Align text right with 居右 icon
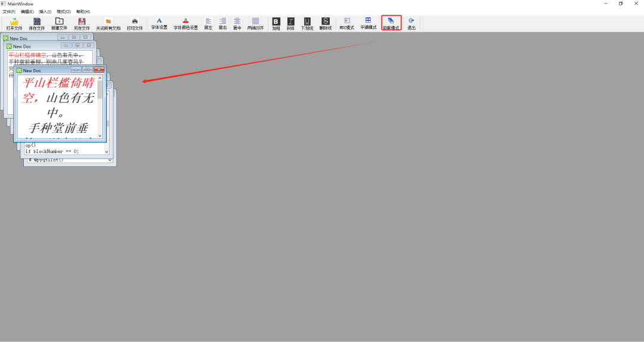The image size is (644, 342). [222, 21]
